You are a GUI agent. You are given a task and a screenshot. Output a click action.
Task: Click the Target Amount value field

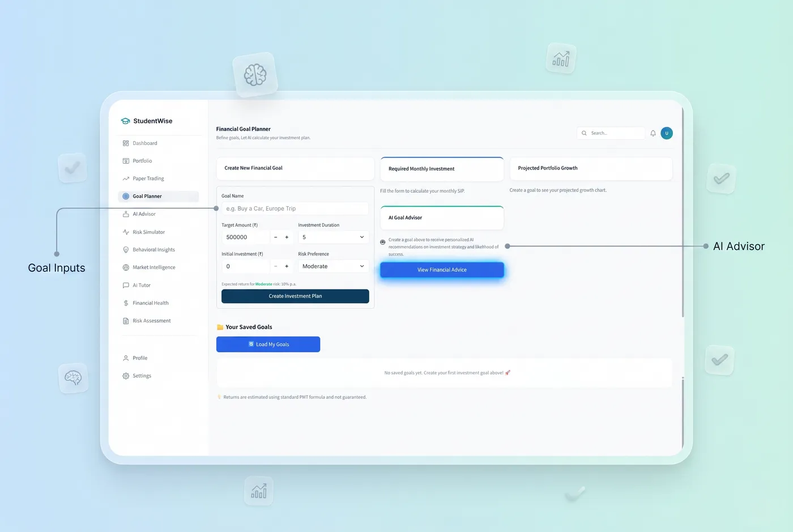click(246, 237)
